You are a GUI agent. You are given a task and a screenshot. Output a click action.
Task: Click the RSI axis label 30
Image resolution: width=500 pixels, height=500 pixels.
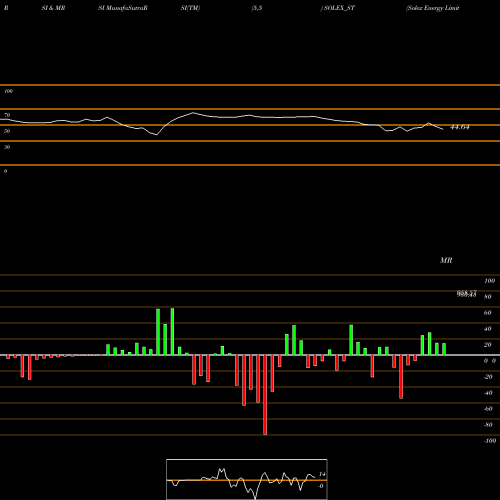tap(7, 147)
